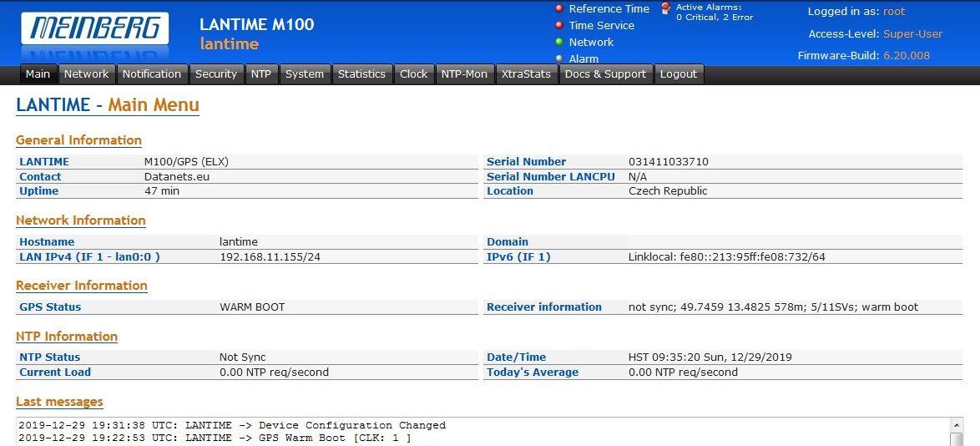980x446 pixels.
Task: Click the orange lantime hostname in header
Action: (x=230, y=43)
